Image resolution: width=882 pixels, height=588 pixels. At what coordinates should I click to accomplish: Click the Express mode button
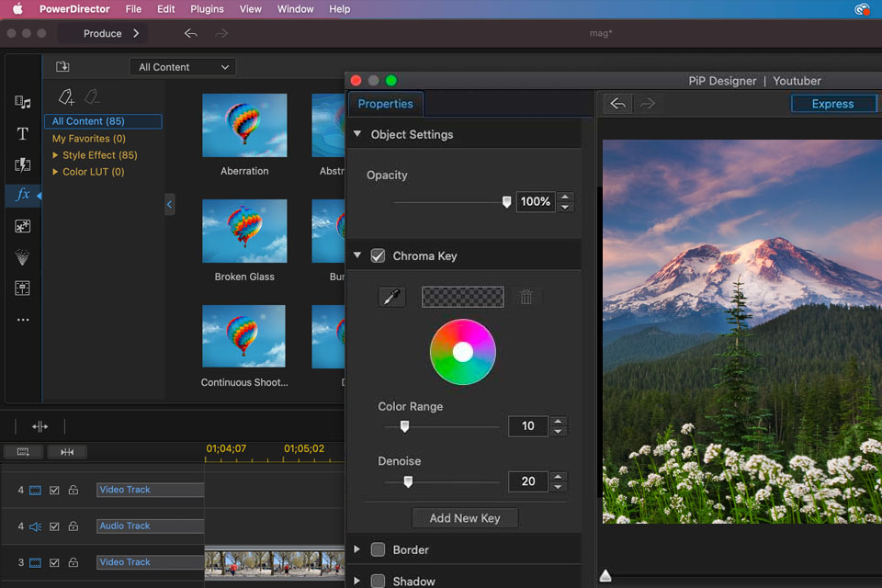pos(832,104)
